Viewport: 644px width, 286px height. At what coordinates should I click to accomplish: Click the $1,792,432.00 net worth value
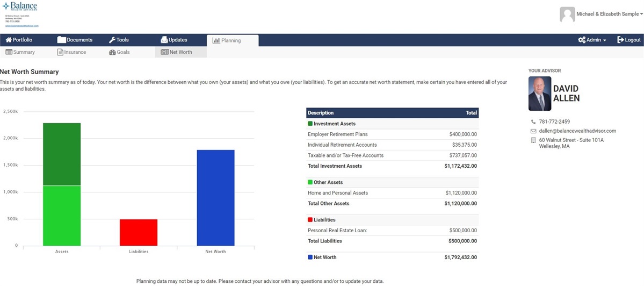pos(460,257)
